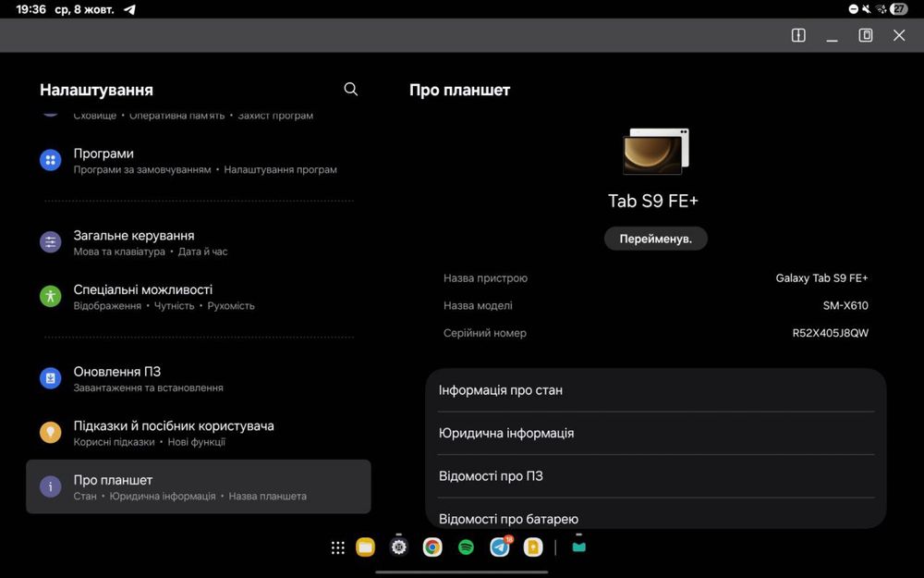The height and width of the screenshot is (578, 924).
Task: Click the Про планшет panel heading
Action: tap(459, 91)
